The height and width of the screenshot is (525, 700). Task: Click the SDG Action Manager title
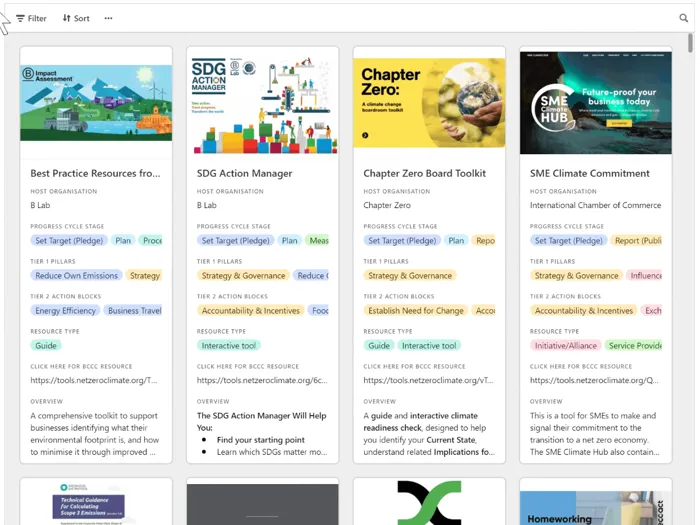point(244,173)
